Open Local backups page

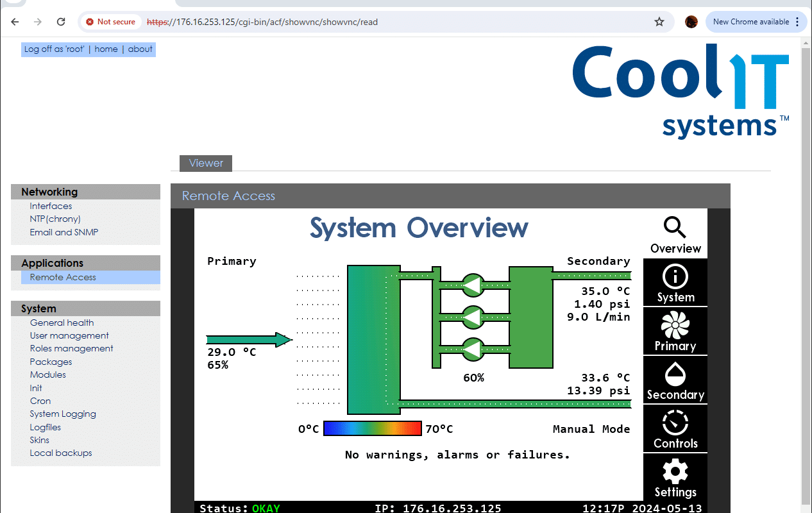click(61, 453)
